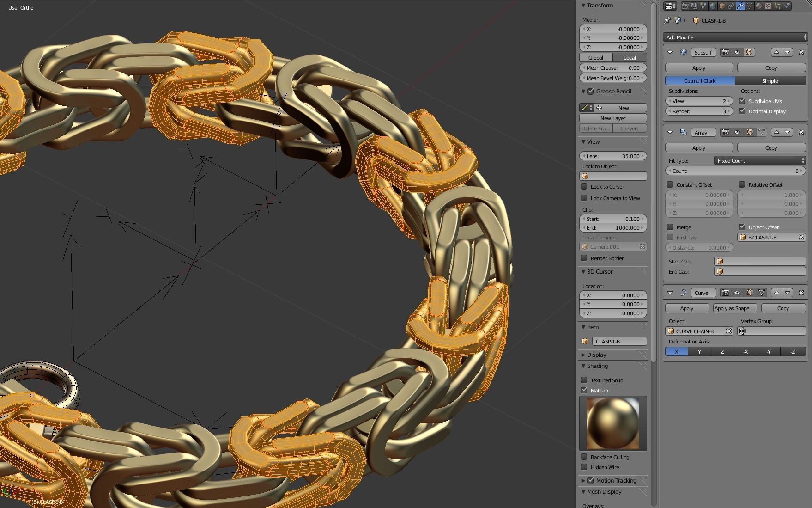The width and height of the screenshot is (812, 508).
Task: Collapse the 3D Cursor panel
Action: [x=583, y=271]
